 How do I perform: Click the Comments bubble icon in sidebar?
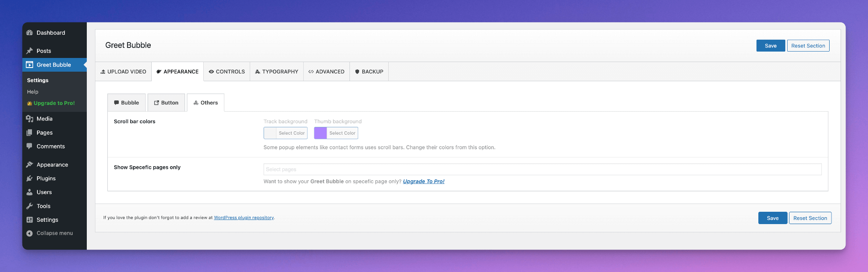coord(30,146)
